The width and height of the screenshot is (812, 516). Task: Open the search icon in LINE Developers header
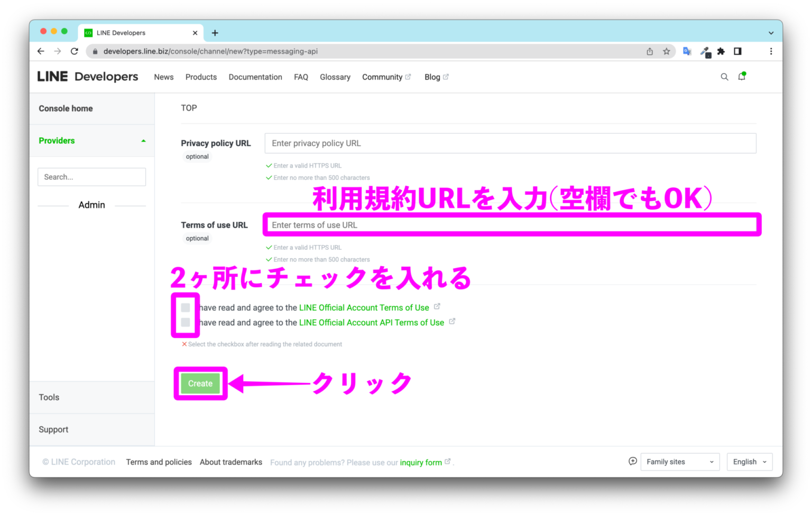(724, 77)
